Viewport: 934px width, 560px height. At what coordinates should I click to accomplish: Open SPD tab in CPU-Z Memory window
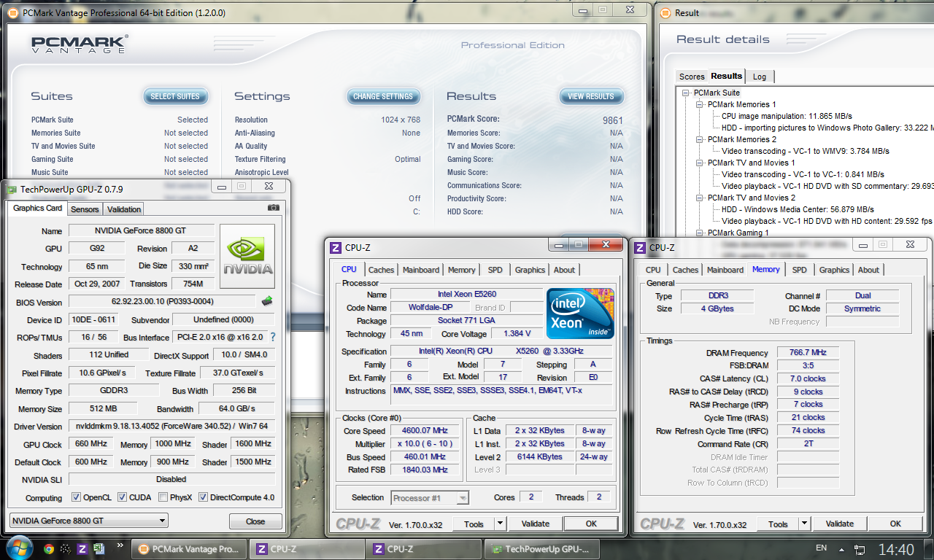click(800, 270)
